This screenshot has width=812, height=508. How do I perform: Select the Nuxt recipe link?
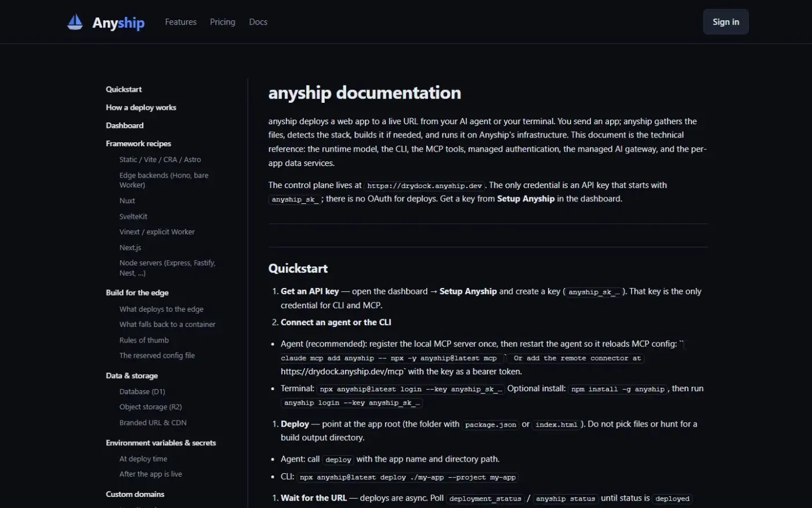(x=127, y=201)
